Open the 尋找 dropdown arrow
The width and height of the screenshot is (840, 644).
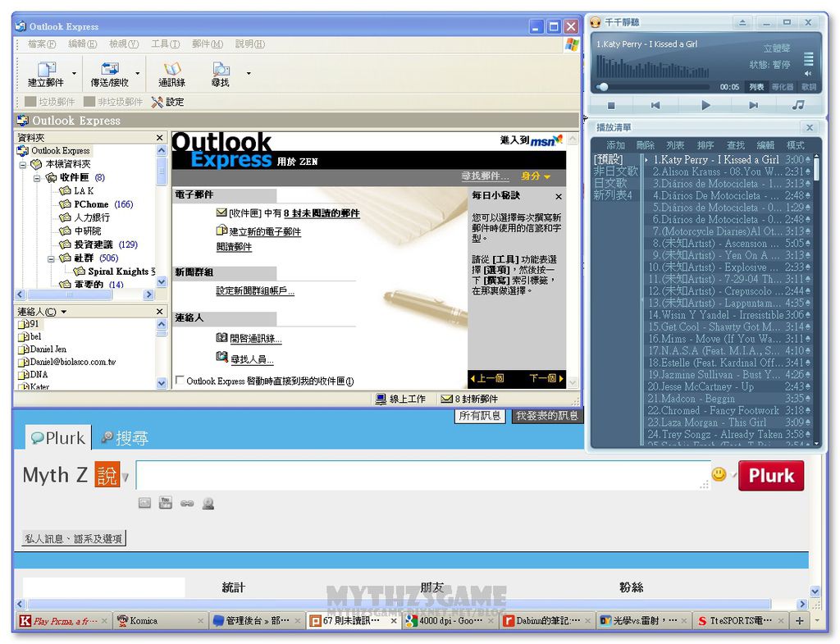249,73
